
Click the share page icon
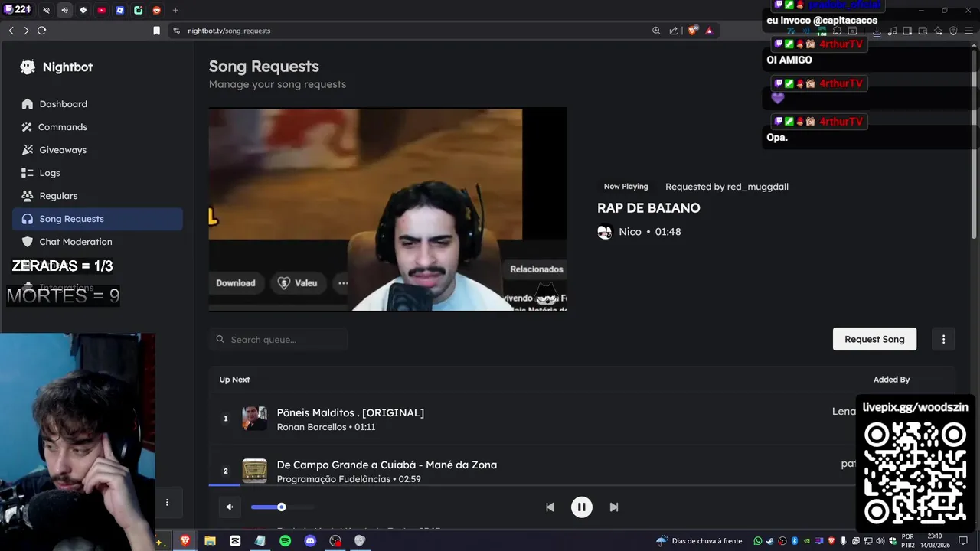674,31
